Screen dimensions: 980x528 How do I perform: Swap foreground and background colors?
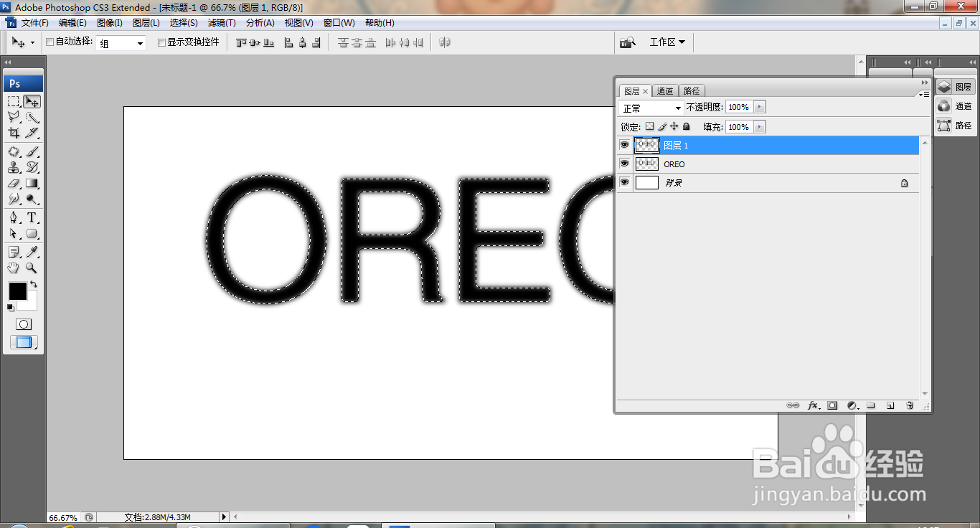click(x=34, y=285)
